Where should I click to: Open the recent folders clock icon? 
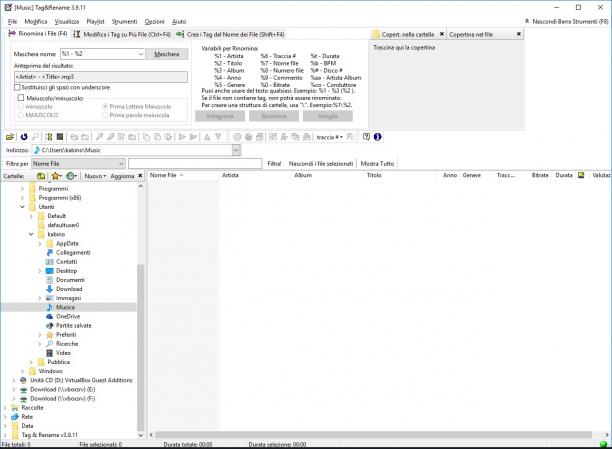click(x=71, y=176)
